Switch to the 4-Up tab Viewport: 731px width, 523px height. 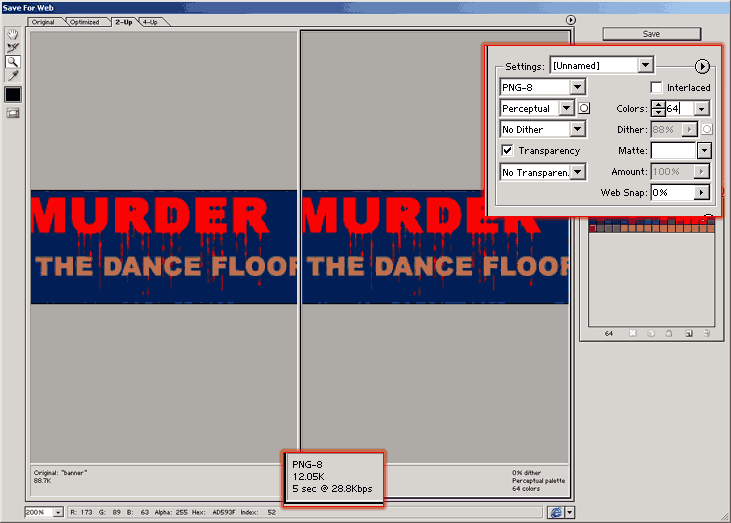[x=151, y=22]
